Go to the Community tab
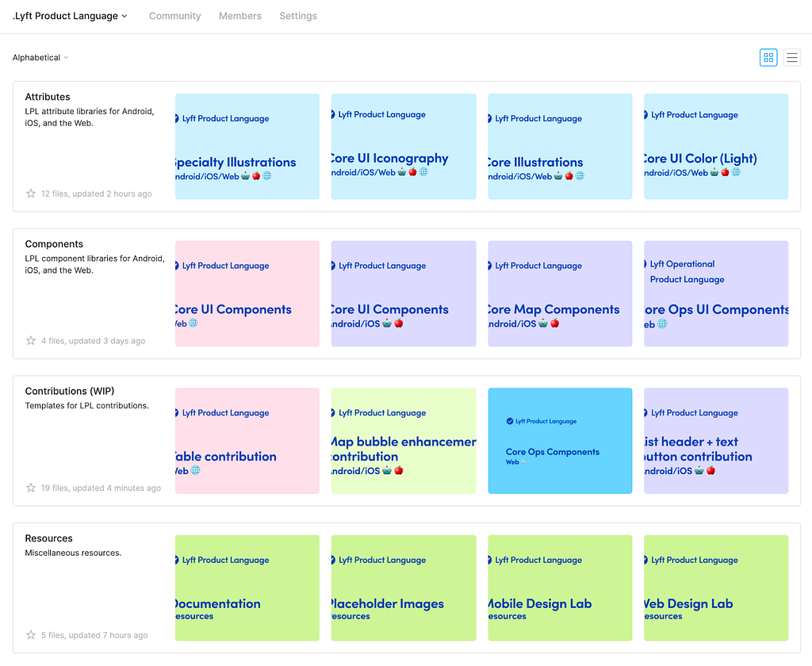Image resolution: width=812 pixels, height=666 pixels. tap(175, 16)
